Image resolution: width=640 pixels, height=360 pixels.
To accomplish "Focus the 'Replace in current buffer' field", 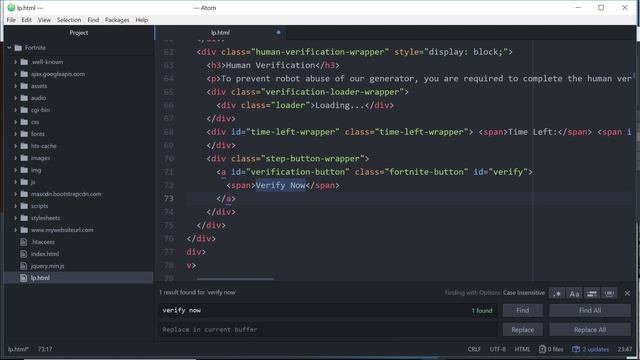I will pyautogui.click(x=328, y=329).
